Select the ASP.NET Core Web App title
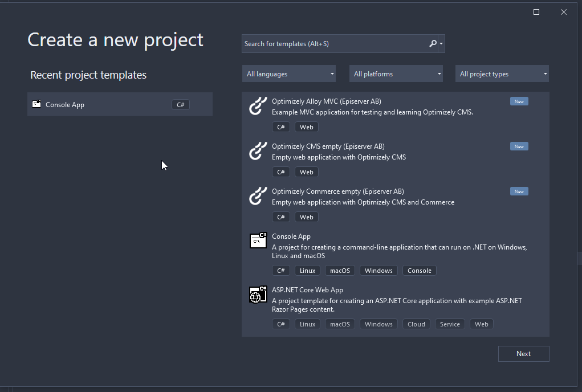The width and height of the screenshot is (582, 392). click(x=307, y=290)
